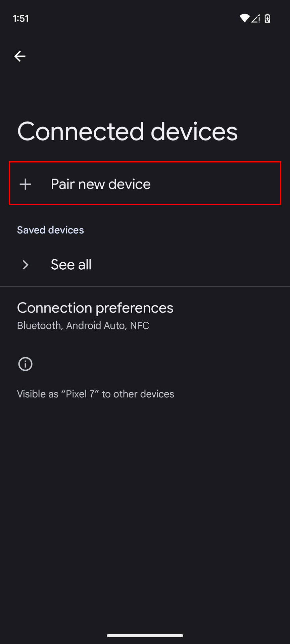This screenshot has height=644, width=290.
Task: Tap the Bluetooth, Android Auto, NFC subtitle
Action: coord(83,326)
